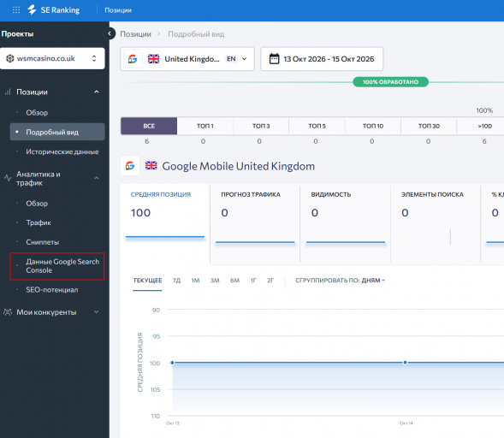Screen dimensions: 504x438
Task: Select the 1Г period
Action: [x=253, y=281]
